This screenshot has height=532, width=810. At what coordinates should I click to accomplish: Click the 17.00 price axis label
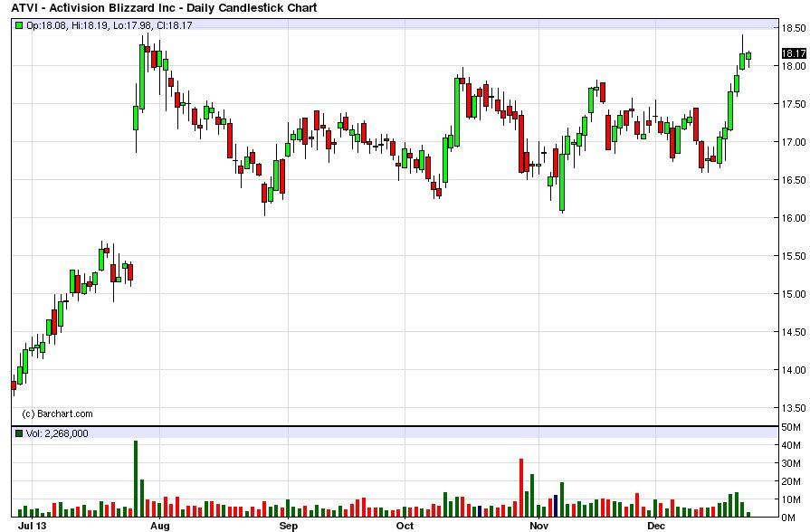pyautogui.click(x=794, y=142)
